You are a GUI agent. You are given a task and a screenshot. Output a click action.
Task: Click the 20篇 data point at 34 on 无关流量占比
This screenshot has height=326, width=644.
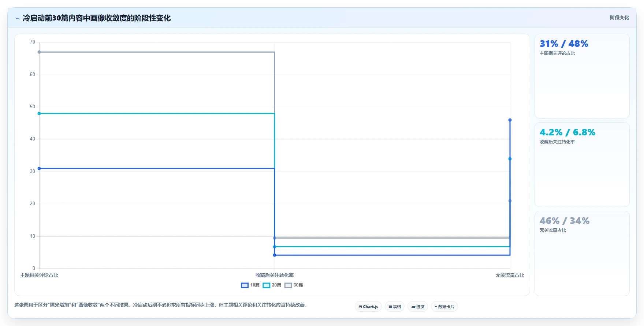pyautogui.click(x=510, y=159)
